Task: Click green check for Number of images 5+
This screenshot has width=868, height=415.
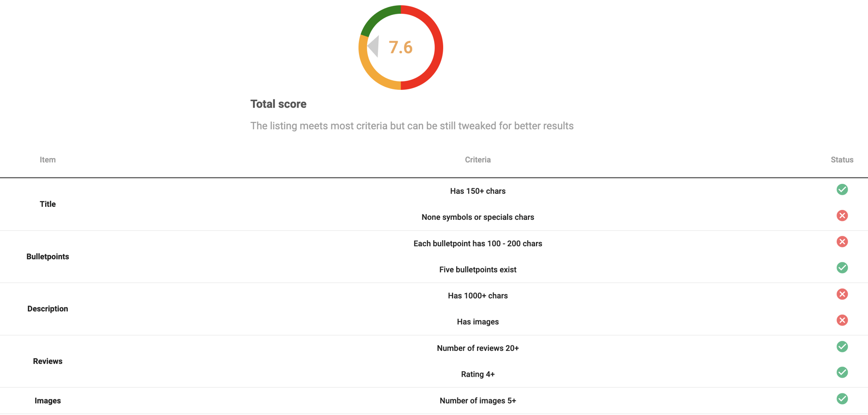Action: tap(842, 399)
